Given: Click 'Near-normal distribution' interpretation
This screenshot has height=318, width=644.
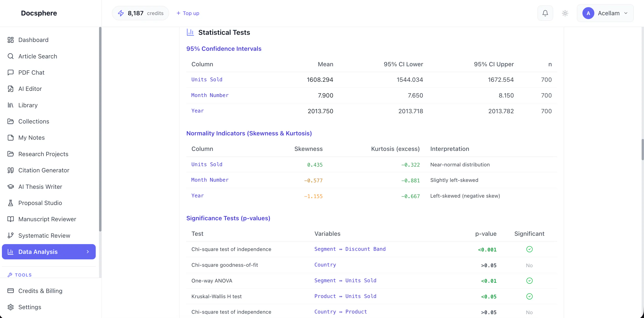Looking at the screenshot, I should point(460,164).
